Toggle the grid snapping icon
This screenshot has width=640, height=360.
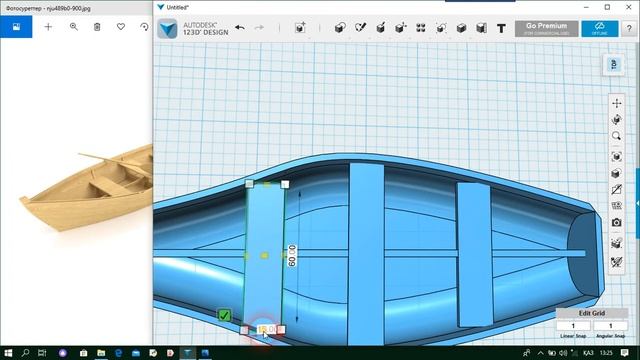617,243
